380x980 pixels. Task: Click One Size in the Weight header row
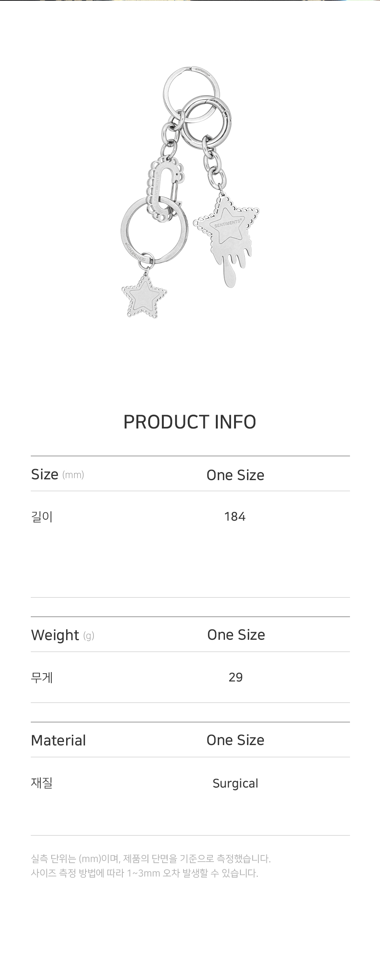click(x=236, y=634)
